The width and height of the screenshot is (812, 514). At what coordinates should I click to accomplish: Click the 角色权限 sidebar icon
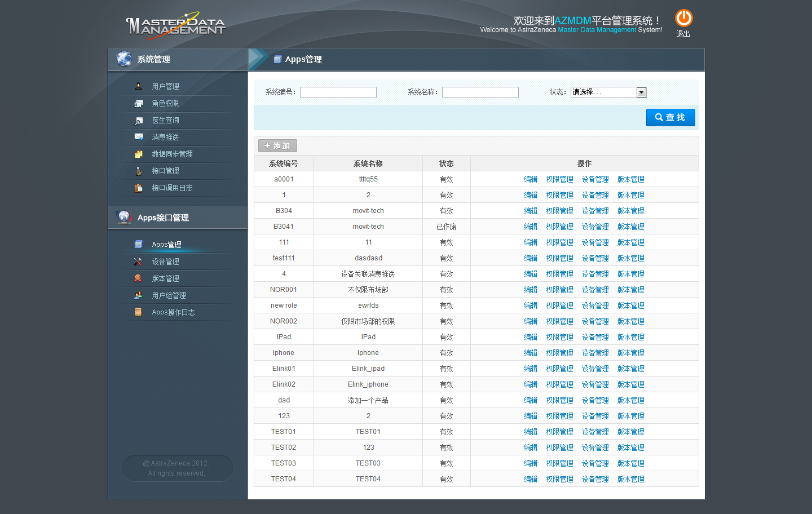(x=139, y=103)
